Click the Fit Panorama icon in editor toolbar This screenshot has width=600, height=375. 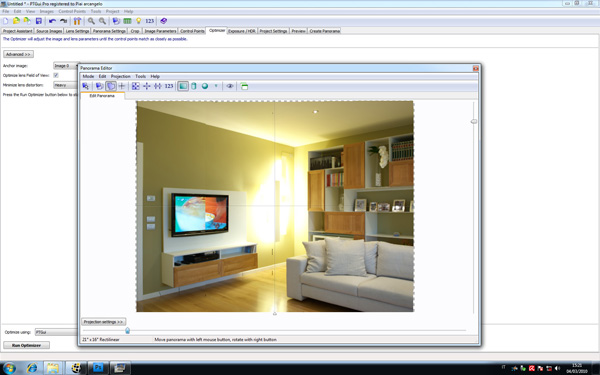point(135,86)
